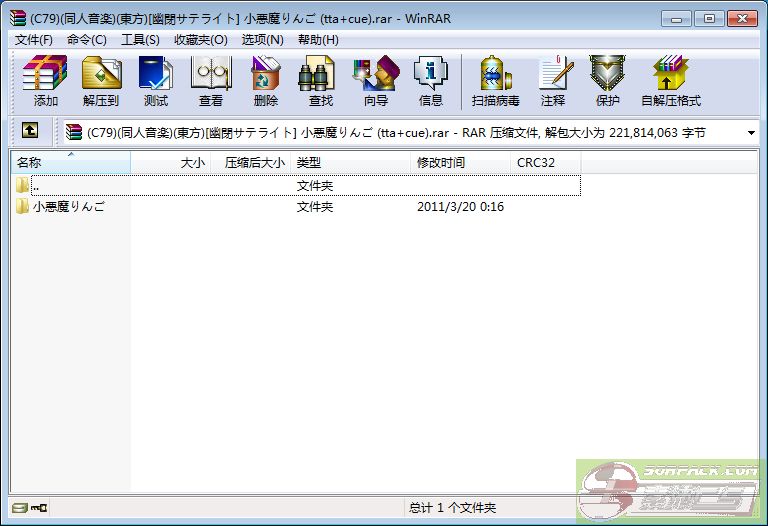Click the folder icon of 小悪魔りんご
This screenshot has height=526, width=768.
point(22,207)
